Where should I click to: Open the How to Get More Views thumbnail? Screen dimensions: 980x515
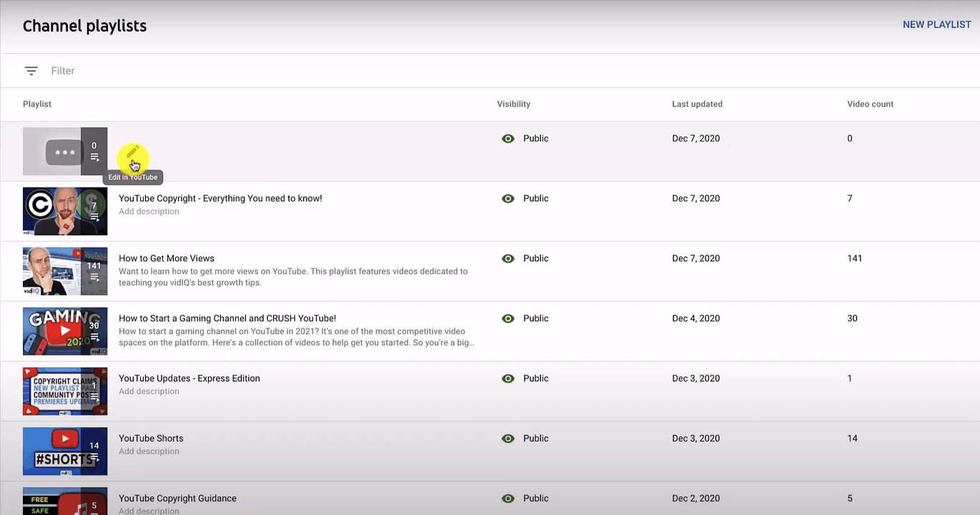pyautogui.click(x=65, y=271)
